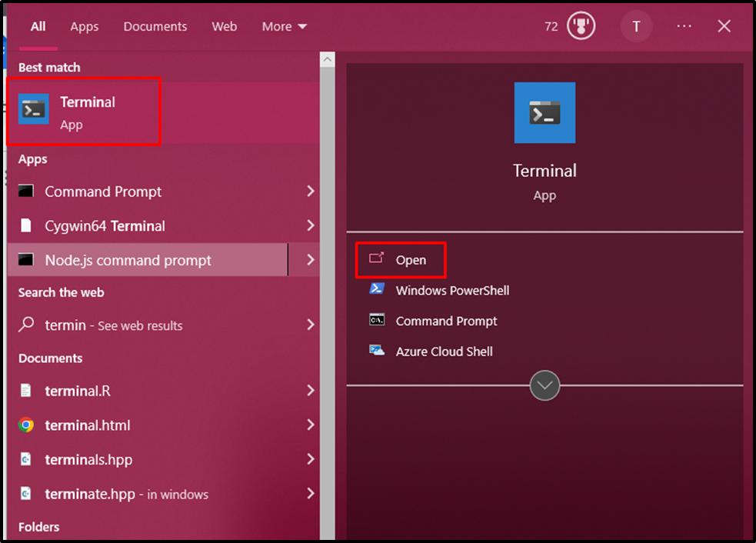
Task: Switch to the Web search tab
Action: pyautogui.click(x=225, y=26)
